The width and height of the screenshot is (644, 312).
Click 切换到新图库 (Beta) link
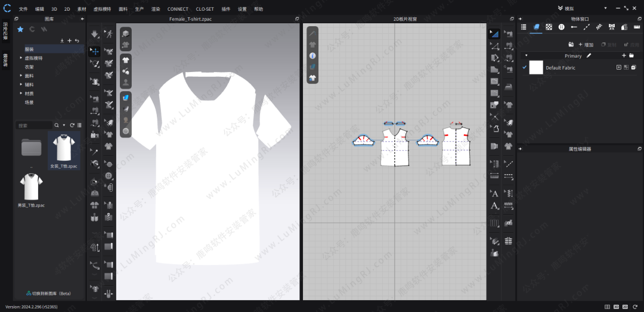(48, 294)
